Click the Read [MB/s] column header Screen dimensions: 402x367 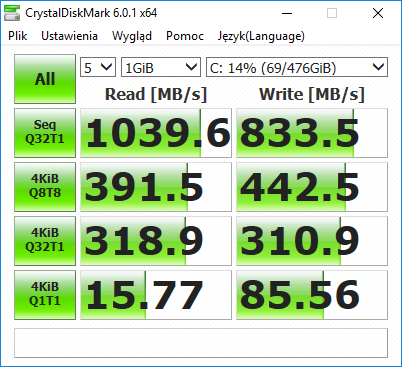(156, 94)
